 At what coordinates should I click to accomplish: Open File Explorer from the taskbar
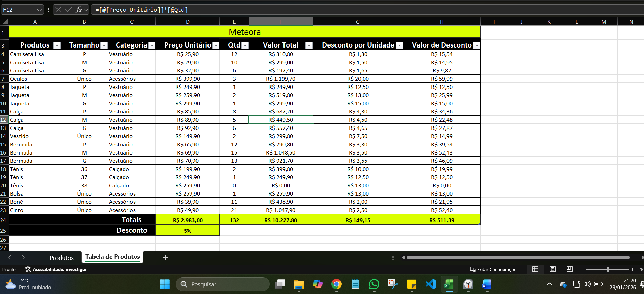[x=299, y=284]
